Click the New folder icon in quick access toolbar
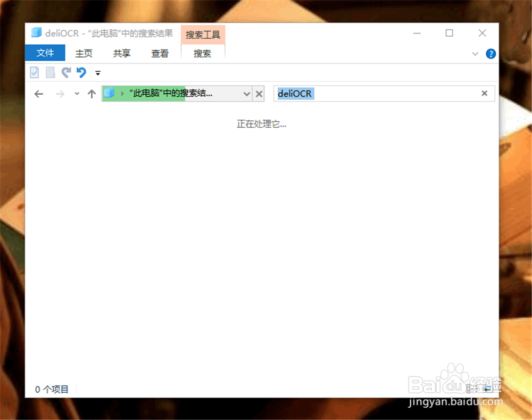Screen dimensions: 532x420 (x=50, y=72)
